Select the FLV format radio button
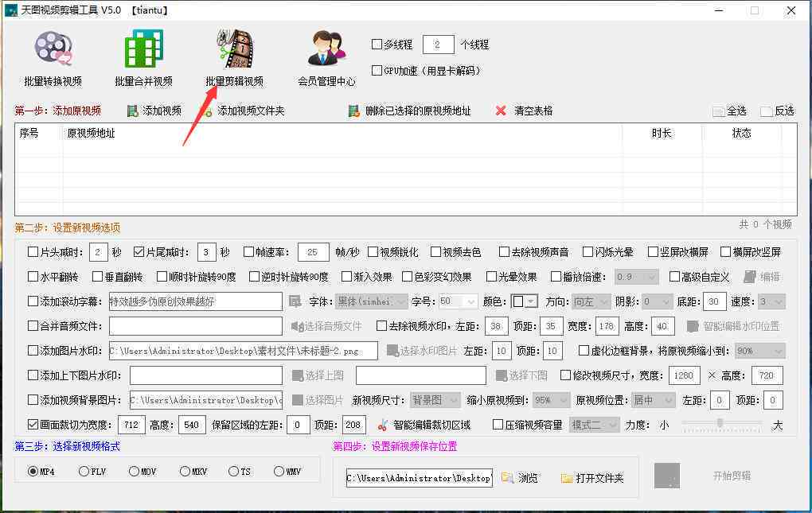The width and height of the screenshot is (812, 513). point(84,471)
